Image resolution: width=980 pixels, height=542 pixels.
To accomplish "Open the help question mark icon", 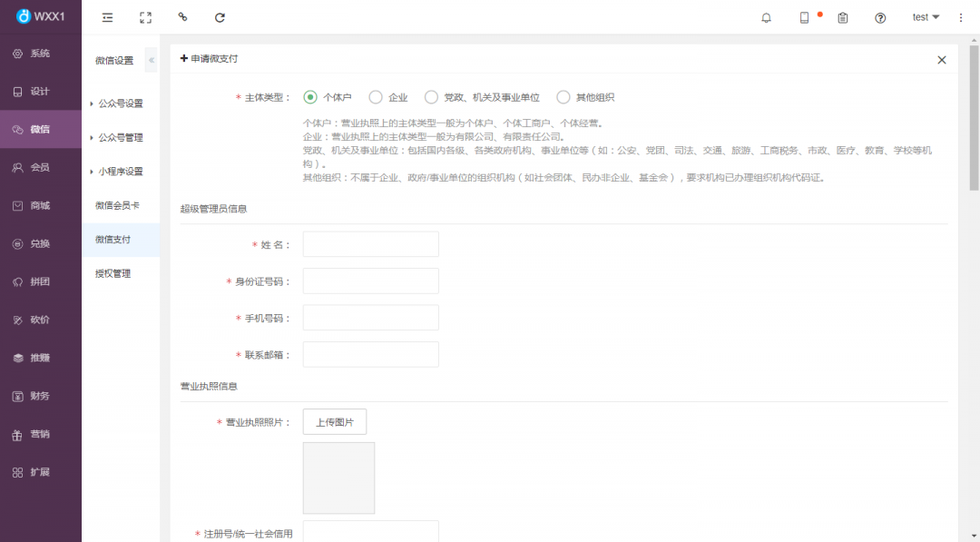I will [880, 17].
